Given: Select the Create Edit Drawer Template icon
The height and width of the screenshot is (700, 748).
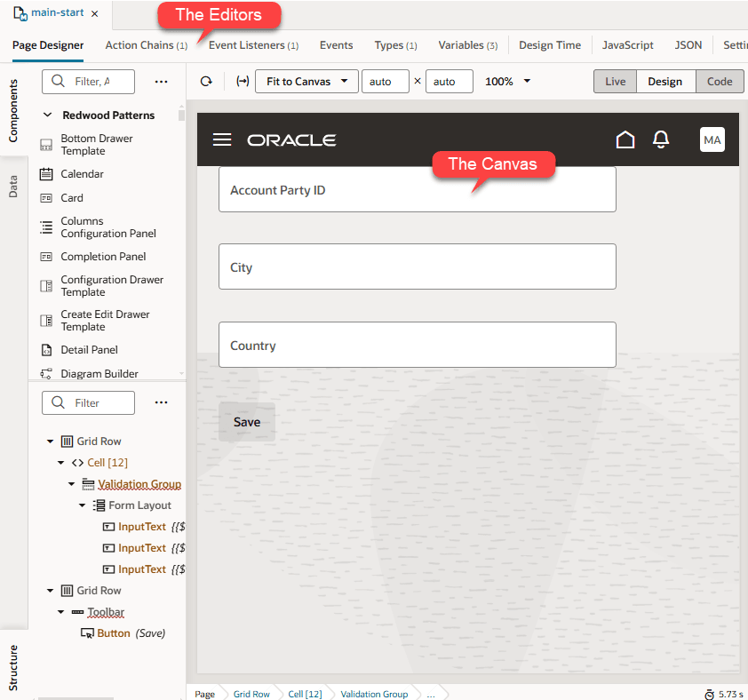Looking at the screenshot, I should tap(46, 321).
